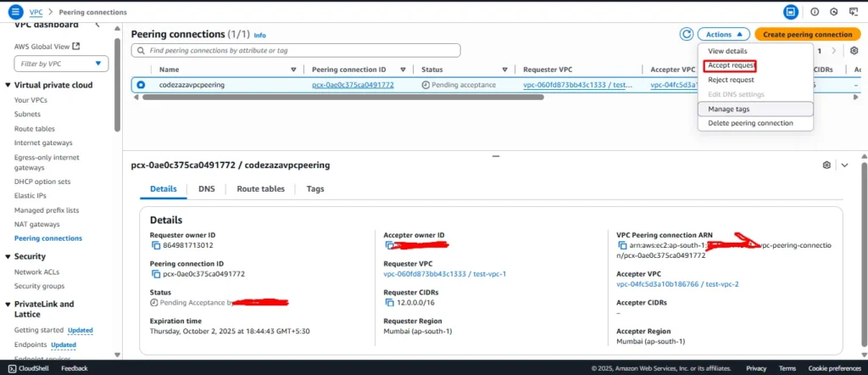Viewport: 868px width, 375px height.
Task: Open Subnets in sidebar
Action: coord(27,114)
